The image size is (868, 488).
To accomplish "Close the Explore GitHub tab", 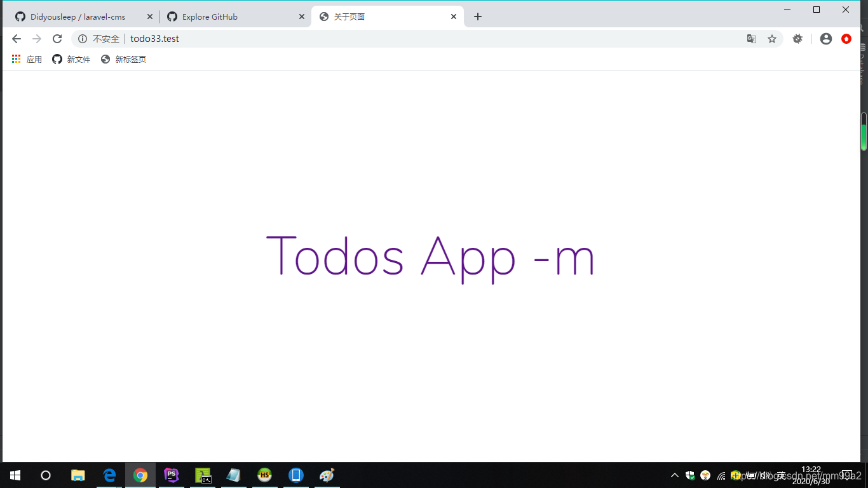I will (x=302, y=17).
